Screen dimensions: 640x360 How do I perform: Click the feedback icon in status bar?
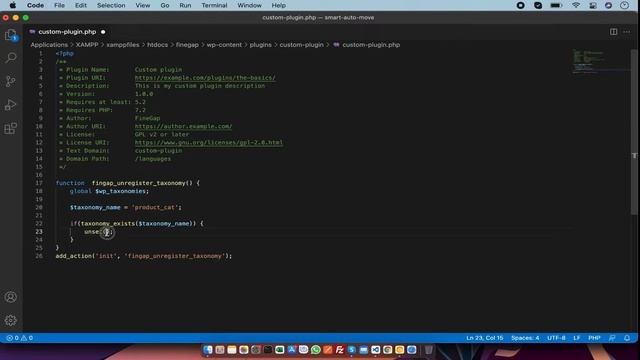tap(612, 338)
